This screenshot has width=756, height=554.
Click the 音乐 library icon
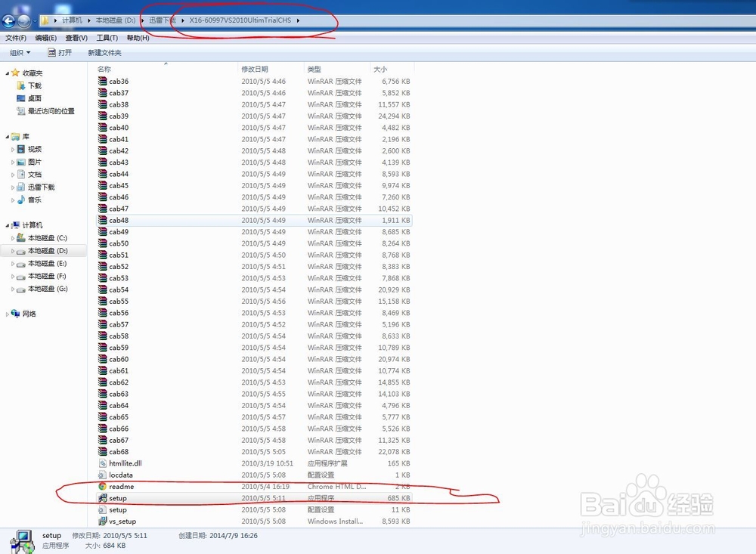[20, 200]
